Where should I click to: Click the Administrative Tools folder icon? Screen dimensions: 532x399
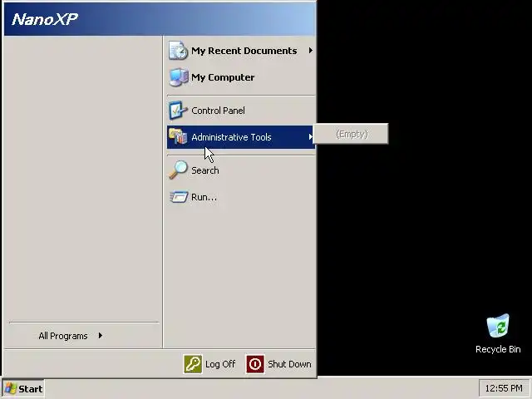click(178, 136)
